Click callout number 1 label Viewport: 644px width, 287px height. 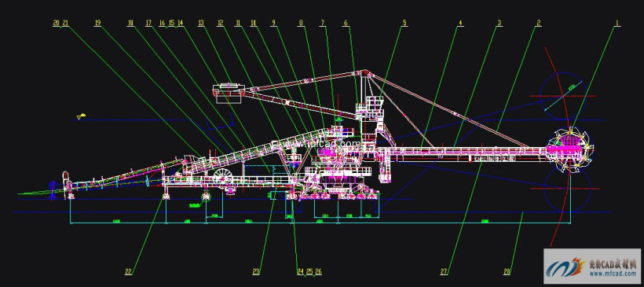[x=616, y=24]
